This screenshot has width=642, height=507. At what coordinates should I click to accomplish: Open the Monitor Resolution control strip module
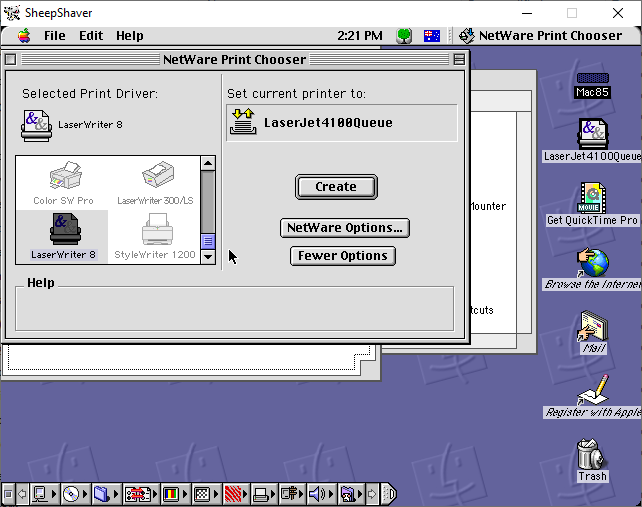206,494
